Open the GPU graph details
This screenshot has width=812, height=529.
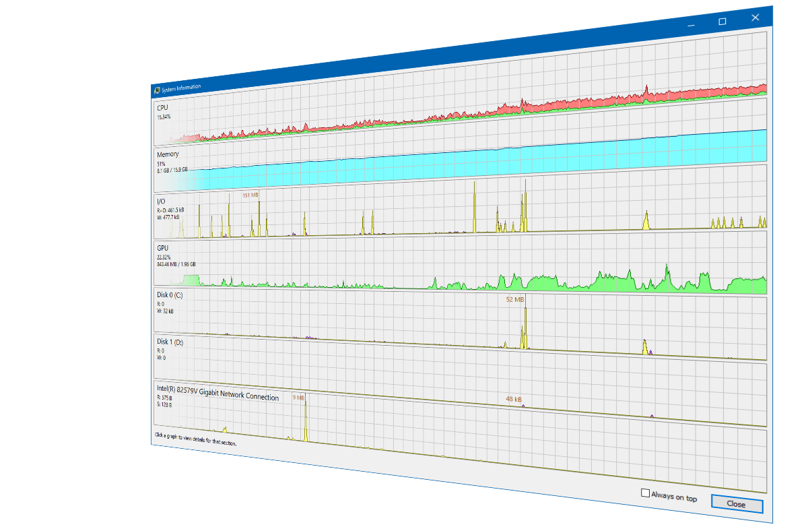(x=461, y=266)
